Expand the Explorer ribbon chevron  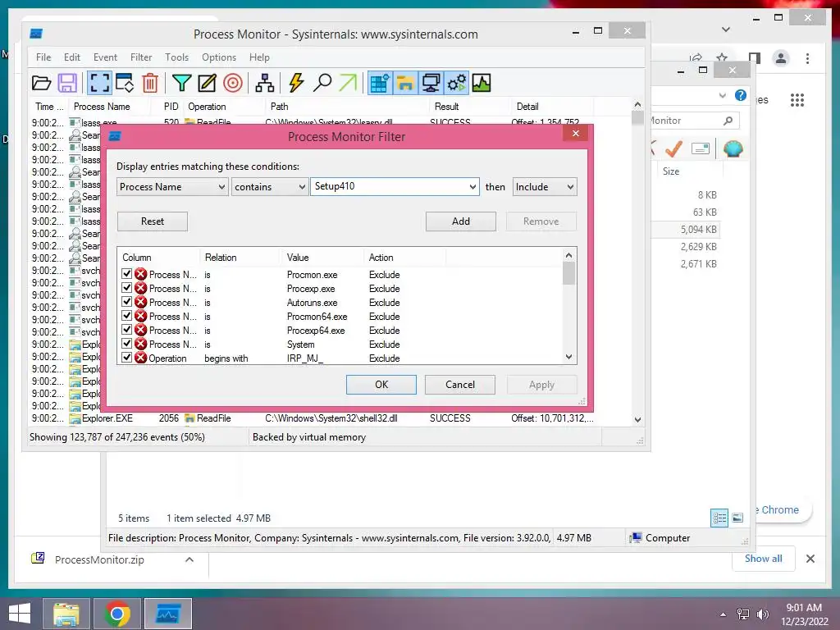[722, 95]
